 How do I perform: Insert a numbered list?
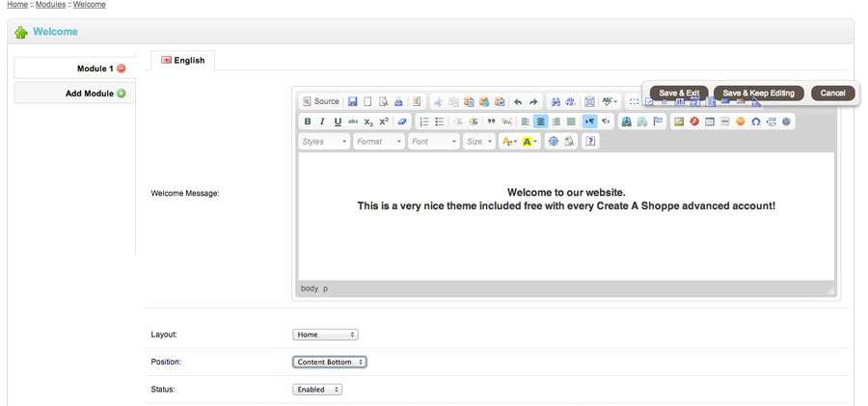pyautogui.click(x=424, y=122)
